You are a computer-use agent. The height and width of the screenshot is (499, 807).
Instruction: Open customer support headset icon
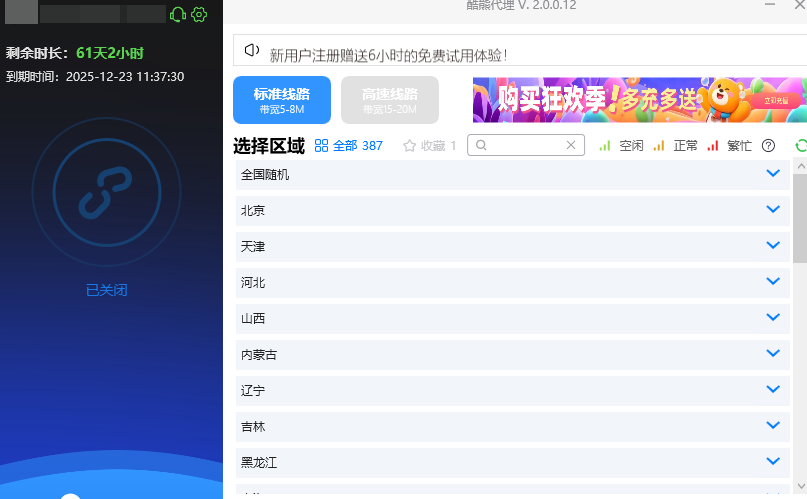[178, 14]
